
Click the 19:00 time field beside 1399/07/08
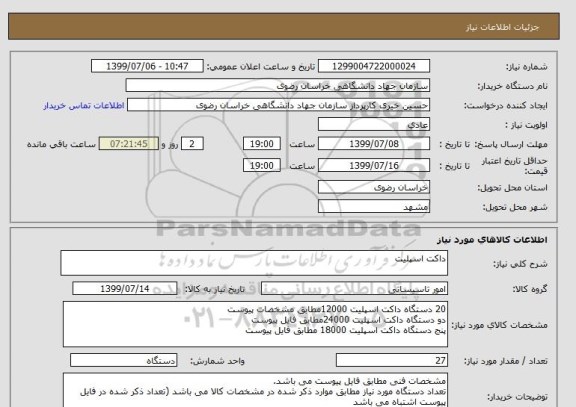262,144
